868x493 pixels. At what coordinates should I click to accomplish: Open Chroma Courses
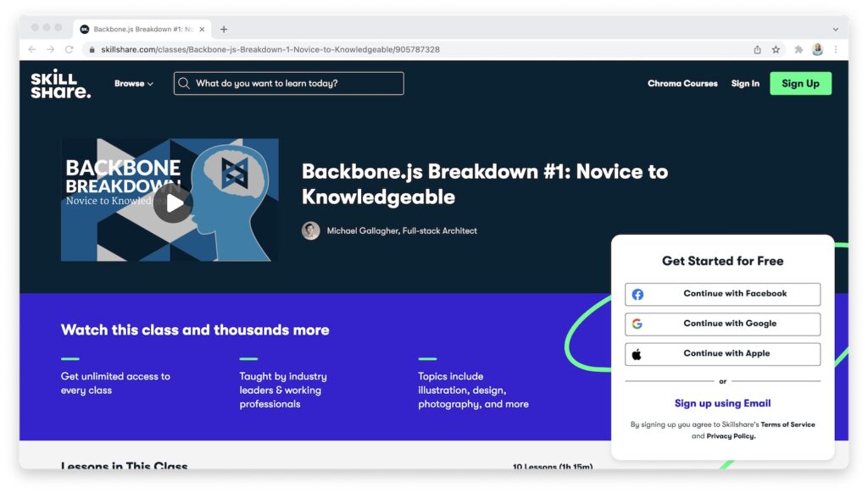point(682,84)
